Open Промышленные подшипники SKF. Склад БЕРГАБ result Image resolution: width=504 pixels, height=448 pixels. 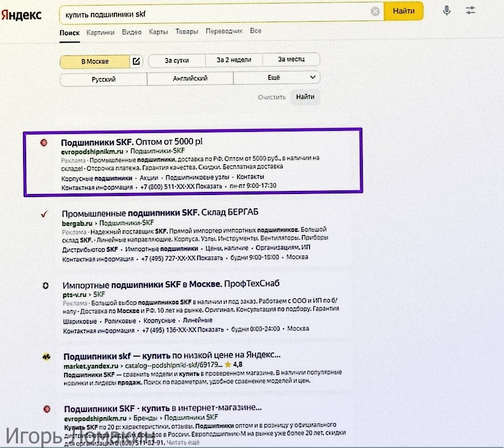[x=160, y=213]
